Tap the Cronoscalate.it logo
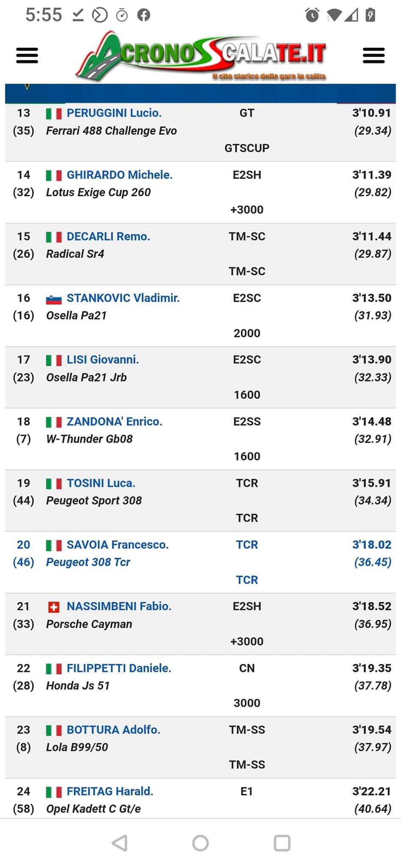The width and height of the screenshot is (401, 868). click(x=201, y=56)
